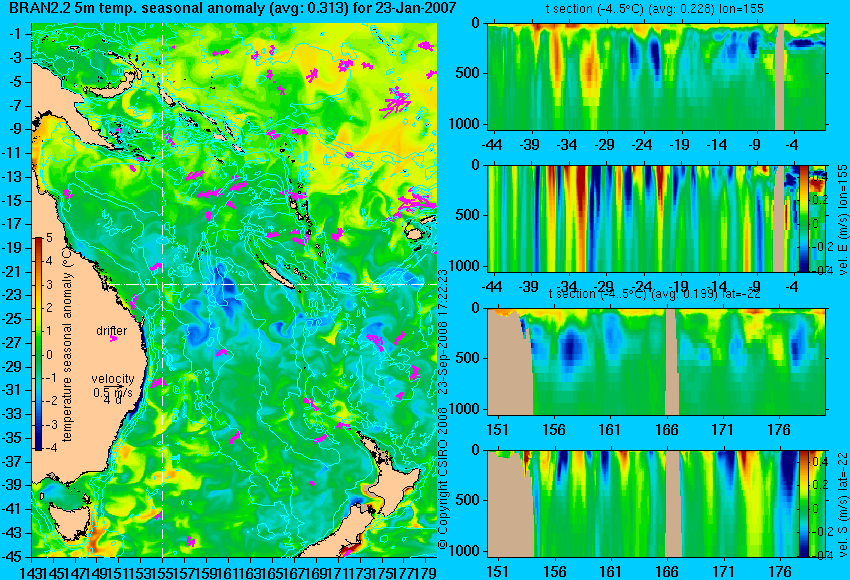The width and height of the screenshot is (850, 580).
Task: Select the 'drifter' legend label on the map
Action: 112,331
